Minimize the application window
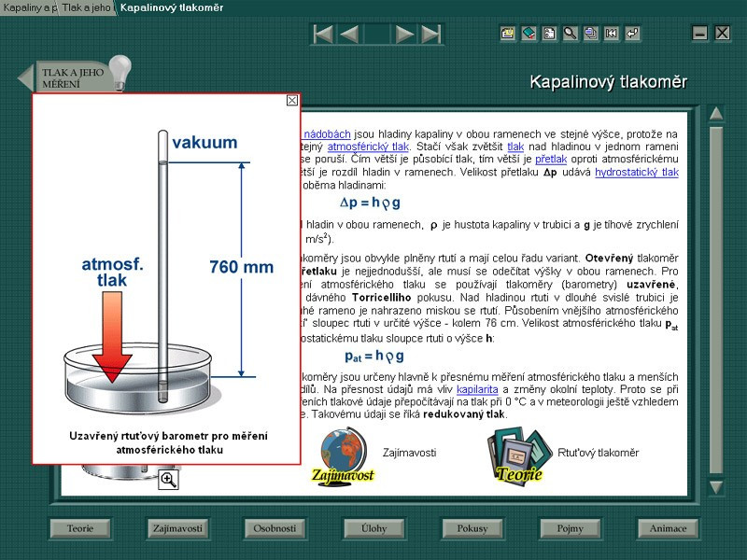Screen dimensions: 747x560 point(699,33)
